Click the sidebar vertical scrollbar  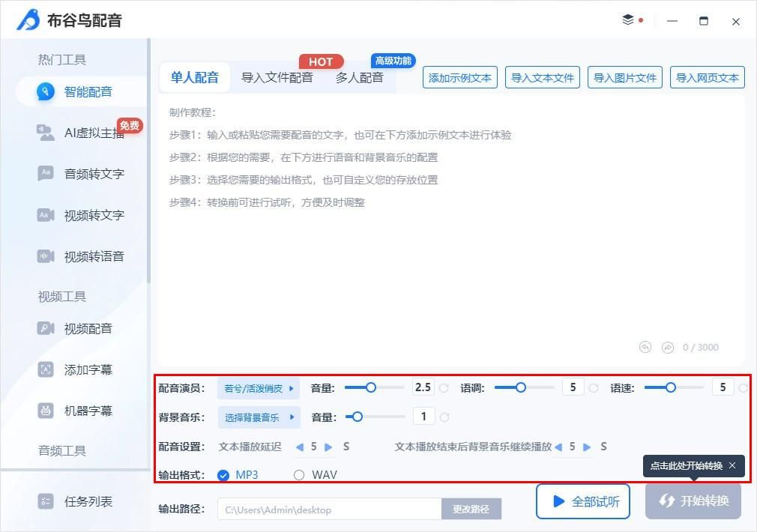pos(148,160)
